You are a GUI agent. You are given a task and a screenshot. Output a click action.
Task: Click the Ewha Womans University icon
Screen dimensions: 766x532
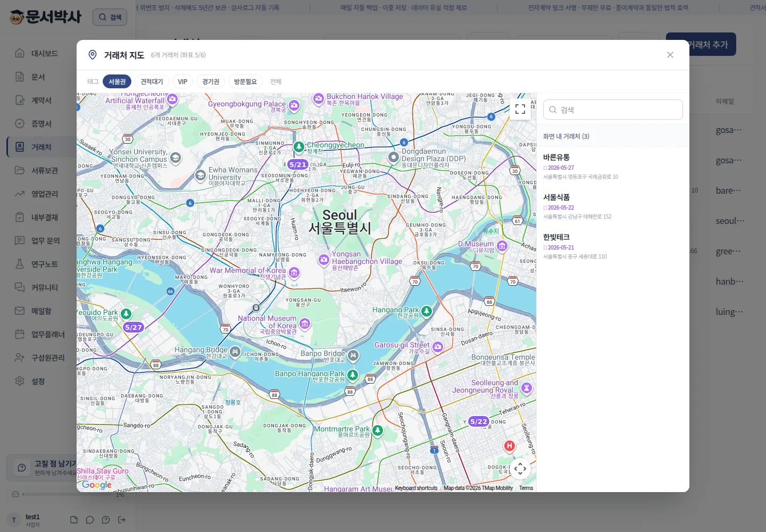click(201, 175)
